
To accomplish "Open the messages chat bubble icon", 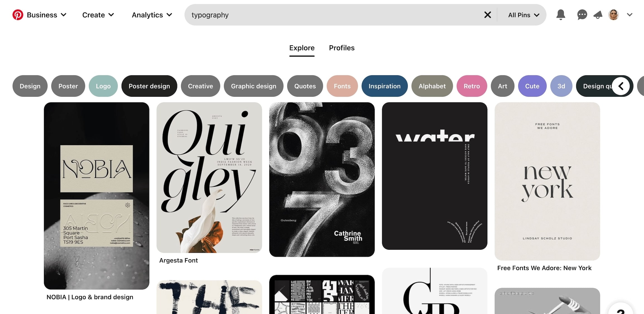I will (582, 15).
